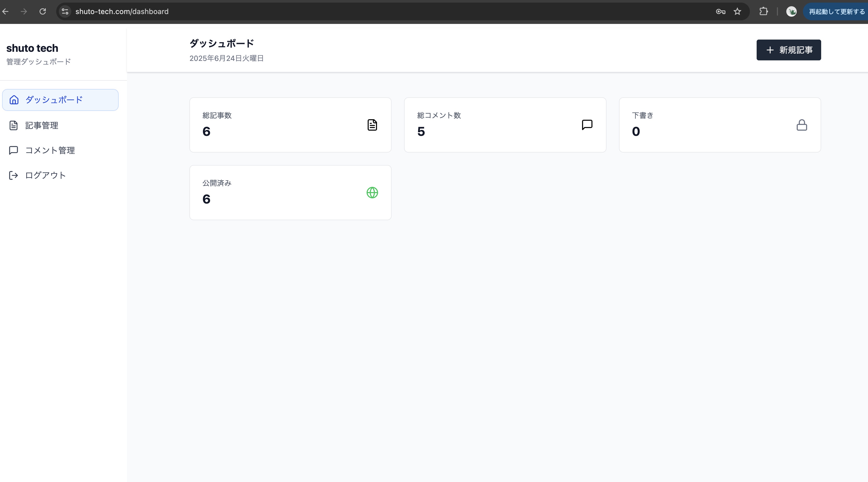Click the browser back arrow
Viewport: 868px width, 482px height.
pyautogui.click(x=5, y=11)
